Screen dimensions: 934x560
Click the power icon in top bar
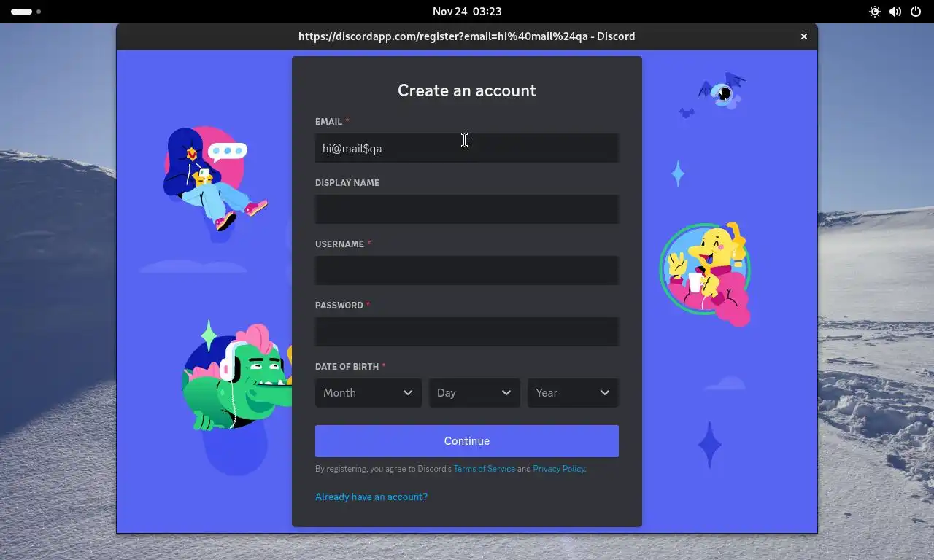click(916, 12)
